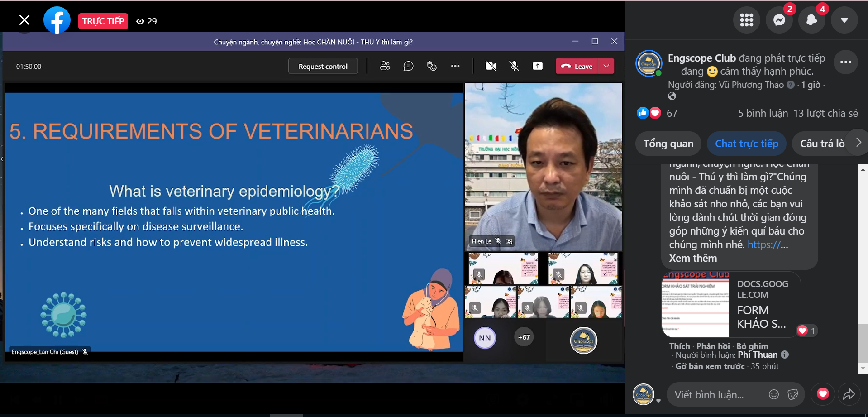
Task: Open the Facebook apps grid menu
Action: click(x=746, y=20)
